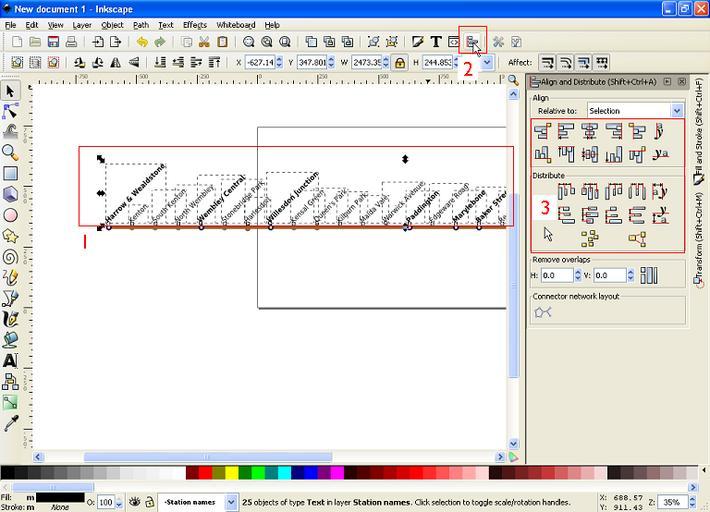Select the Ellipse tool
710x512 pixels.
pyautogui.click(x=10, y=215)
